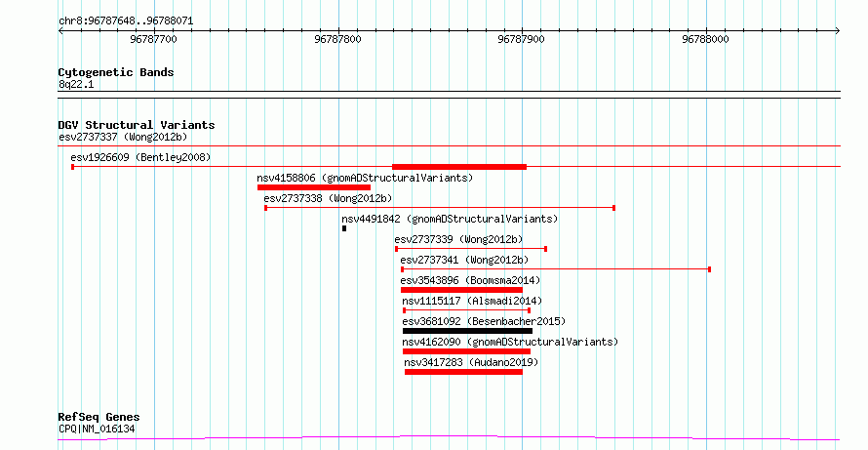Click the esv3681092 (Besenbacher2015) label

[x=484, y=321]
